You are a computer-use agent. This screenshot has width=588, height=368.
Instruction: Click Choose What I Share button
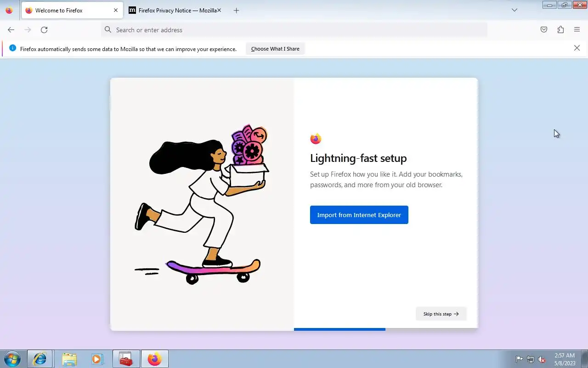[x=275, y=49]
